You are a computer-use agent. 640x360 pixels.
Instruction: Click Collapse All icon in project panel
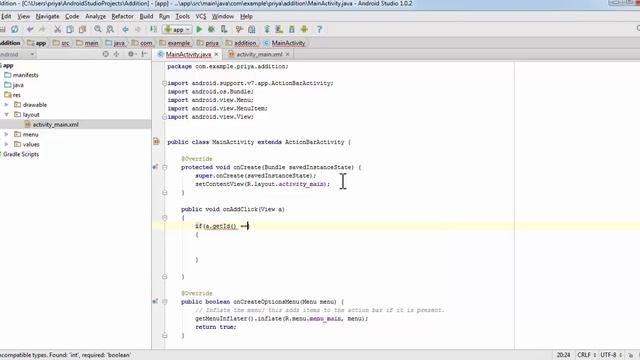[117, 54]
